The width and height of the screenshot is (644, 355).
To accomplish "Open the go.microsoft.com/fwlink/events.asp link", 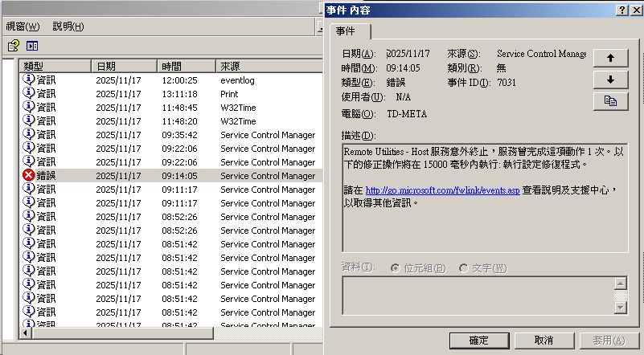I will (x=442, y=190).
